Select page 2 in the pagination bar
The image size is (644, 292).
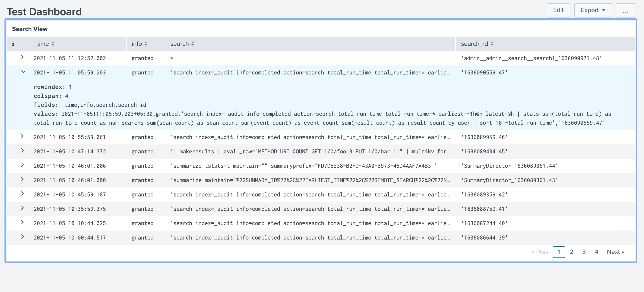tap(571, 252)
